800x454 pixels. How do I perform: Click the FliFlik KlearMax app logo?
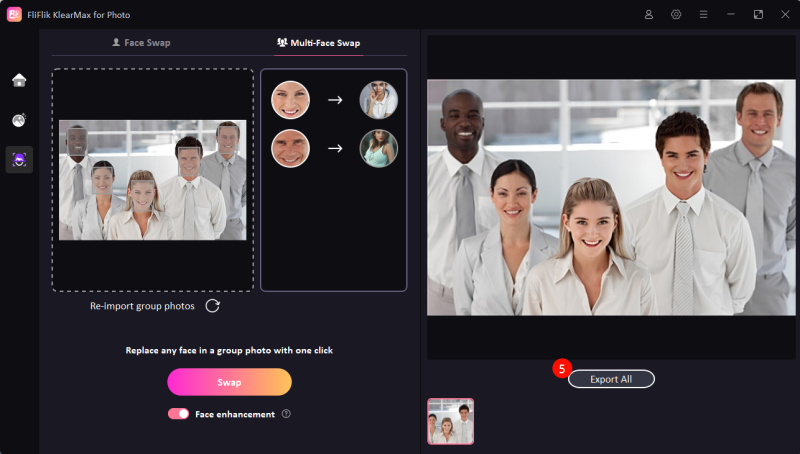pyautogui.click(x=15, y=15)
